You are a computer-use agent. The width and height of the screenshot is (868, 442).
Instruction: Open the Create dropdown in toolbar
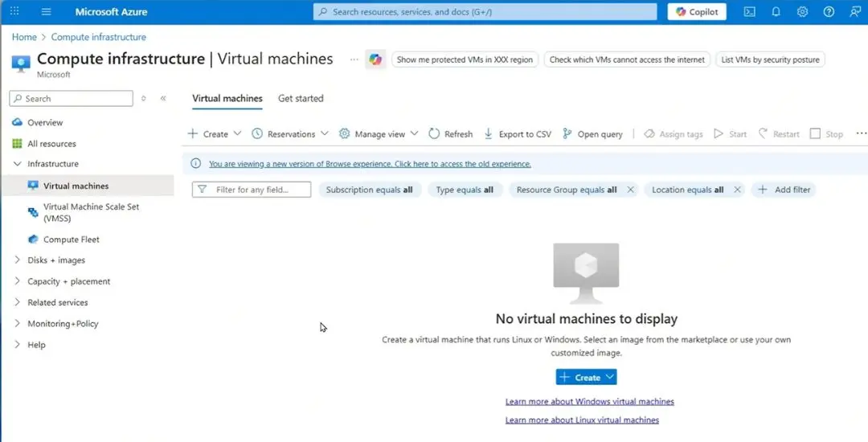[x=215, y=134]
